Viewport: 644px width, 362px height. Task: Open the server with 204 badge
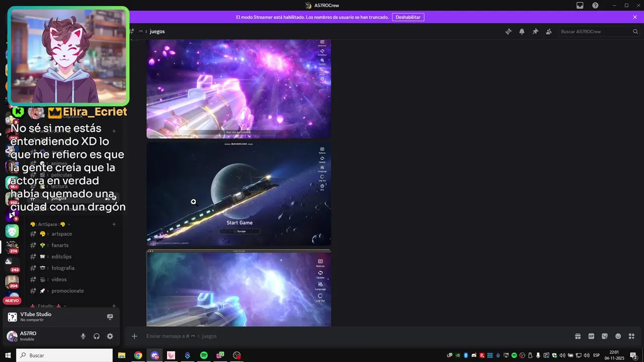(x=12, y=282)
